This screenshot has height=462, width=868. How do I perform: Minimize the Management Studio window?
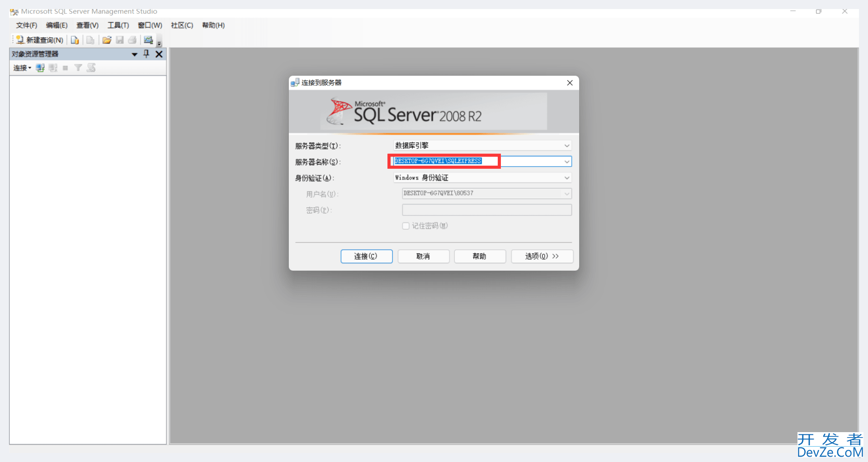793,11
